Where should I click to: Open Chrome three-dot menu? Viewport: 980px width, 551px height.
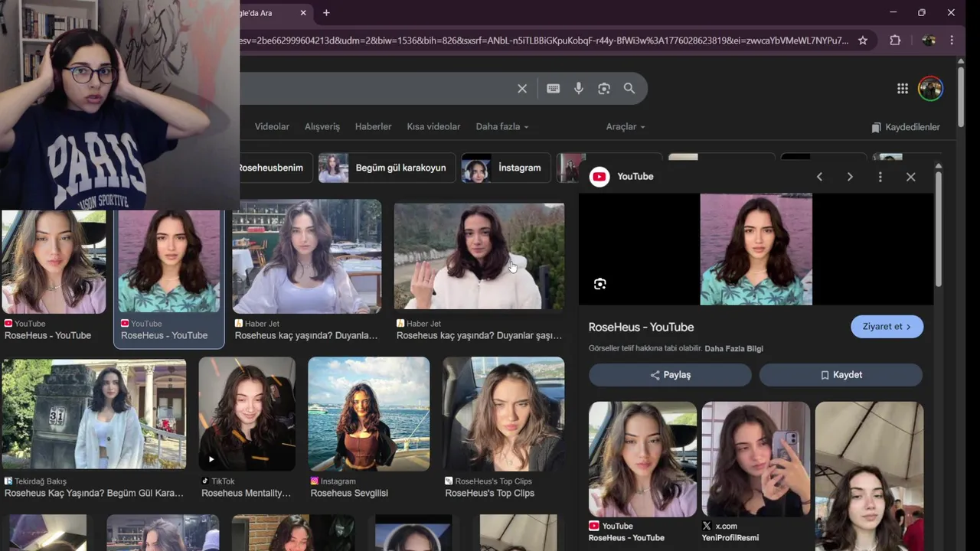[952, 41]
